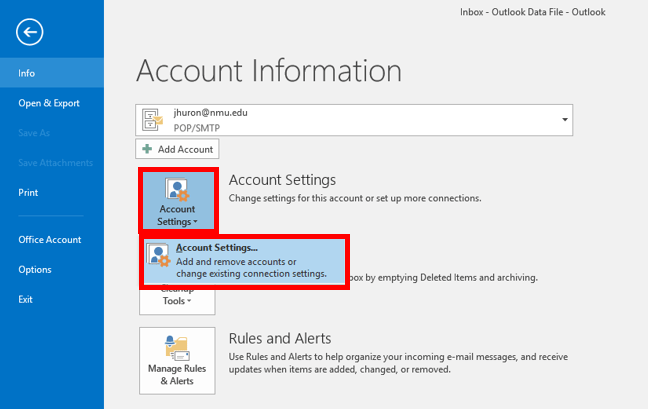Click the Manage Rules & Alerts button
The height and width of the screenshot is (409, 648).
pyautogui.click(x=177, y=362)
